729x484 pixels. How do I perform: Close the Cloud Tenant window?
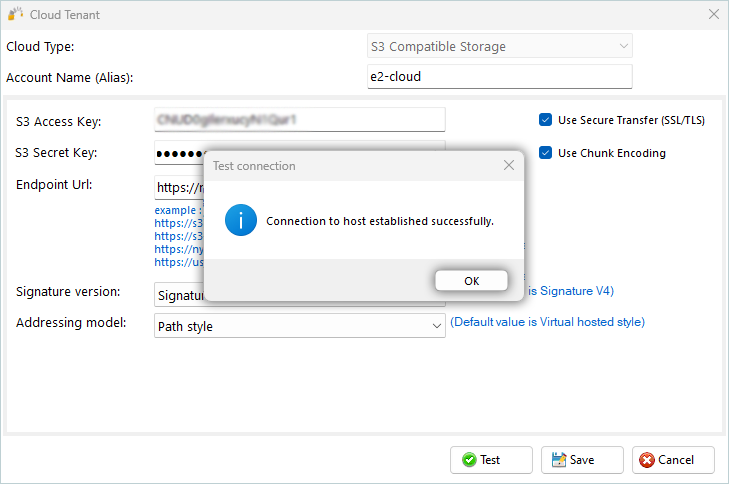[713, 15]
